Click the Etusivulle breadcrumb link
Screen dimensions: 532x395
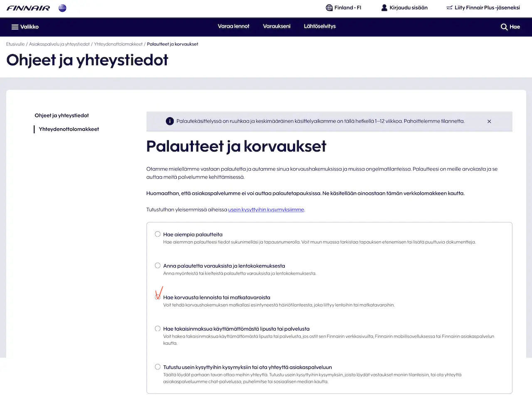(x=15, y=44)
